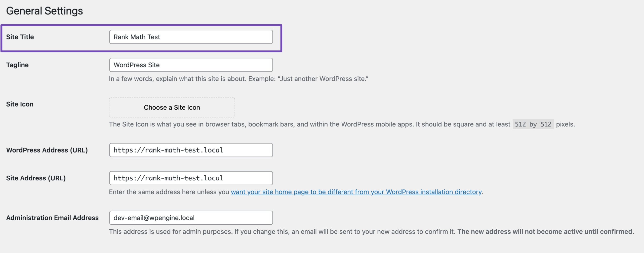This screenshot has width=644, height=253.
Task: Click the Administration Email Address label
Action: [x=52, y=218]
